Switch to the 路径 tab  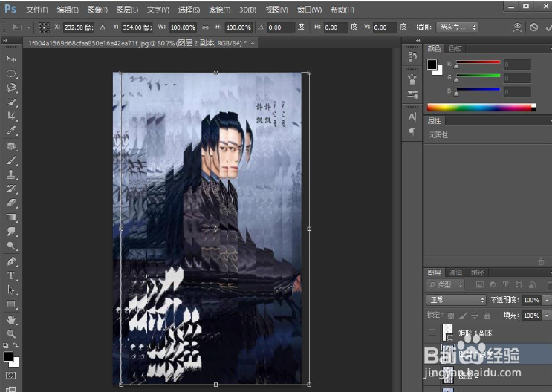coord(477,272)
